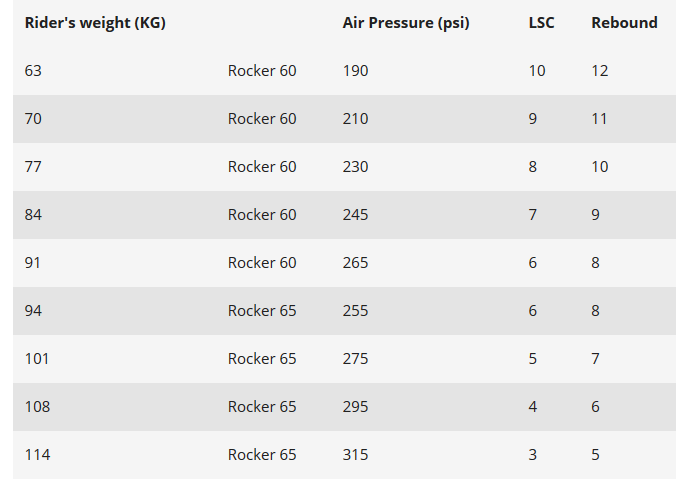Select the Rebound column header
This screenshot has width=676, height=481.
click(624, 23)
